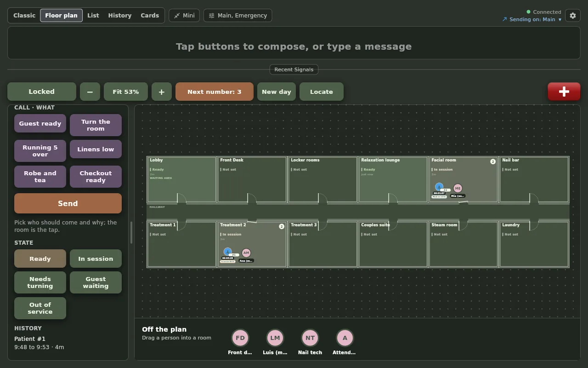Image resolution: width=588 pixels, height=368 pixels.
Task: Select the Nail bar room
Action: (534, 179)
